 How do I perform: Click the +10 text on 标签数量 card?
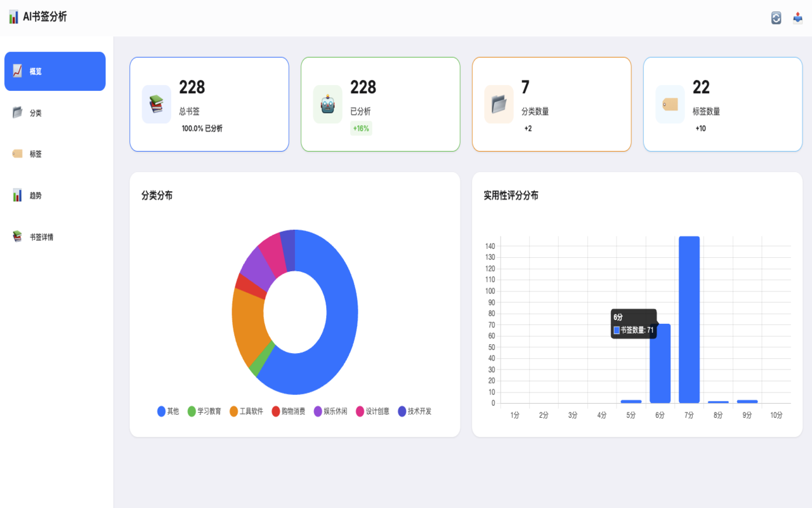[701, 128]
